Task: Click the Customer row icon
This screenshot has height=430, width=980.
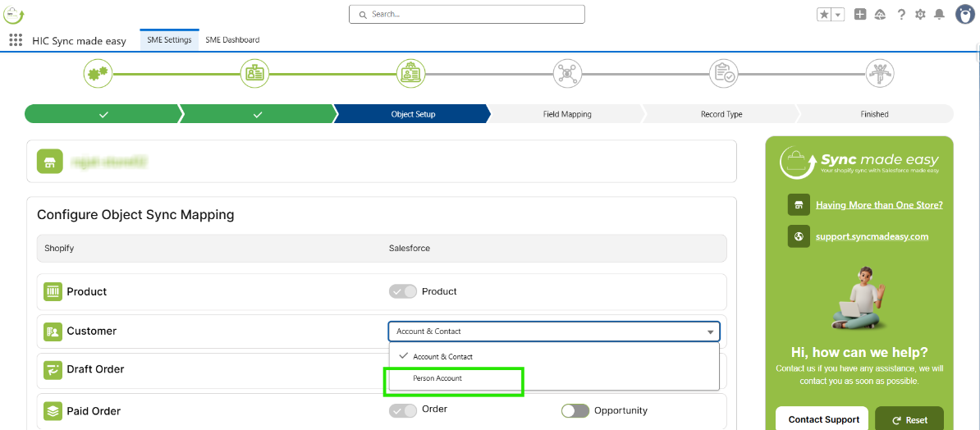Action: 52,332
